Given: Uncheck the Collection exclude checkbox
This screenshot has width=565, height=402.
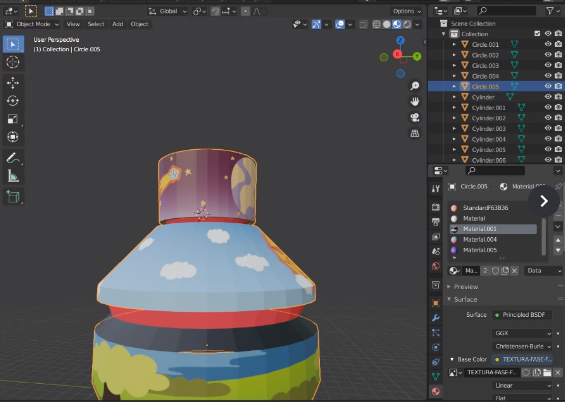Looking at the screenshot, I should click(x=537, y=34).
